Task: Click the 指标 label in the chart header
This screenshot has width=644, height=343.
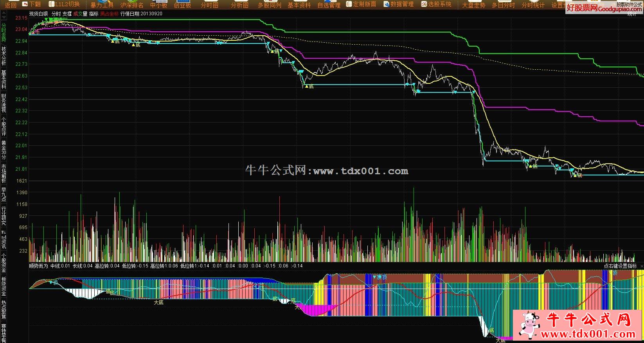Action: click(94, 14)
